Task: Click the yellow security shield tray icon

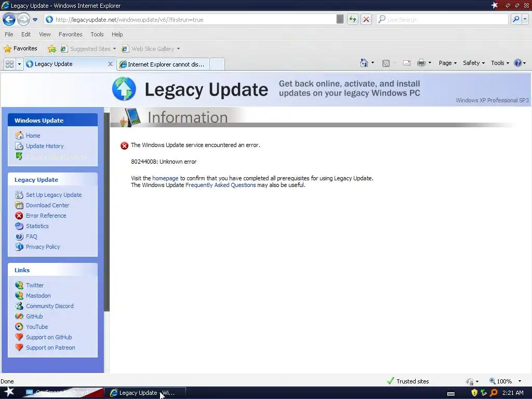Action: click(474, 393)
